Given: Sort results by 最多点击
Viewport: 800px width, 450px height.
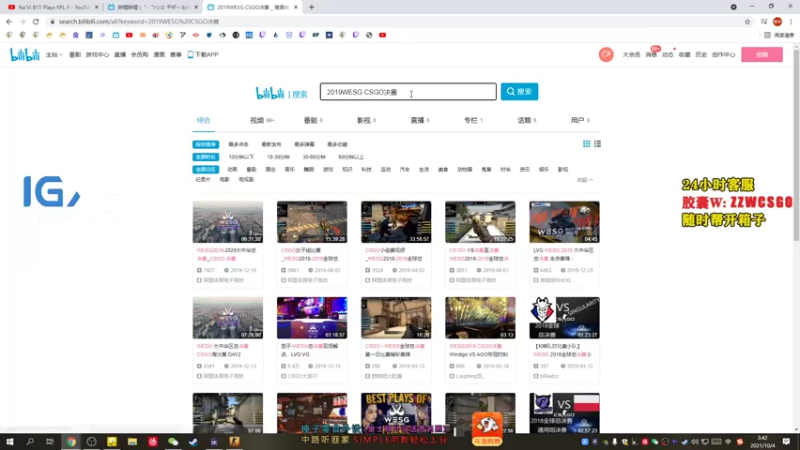Looking at the screenshot, I should (238, 144).
